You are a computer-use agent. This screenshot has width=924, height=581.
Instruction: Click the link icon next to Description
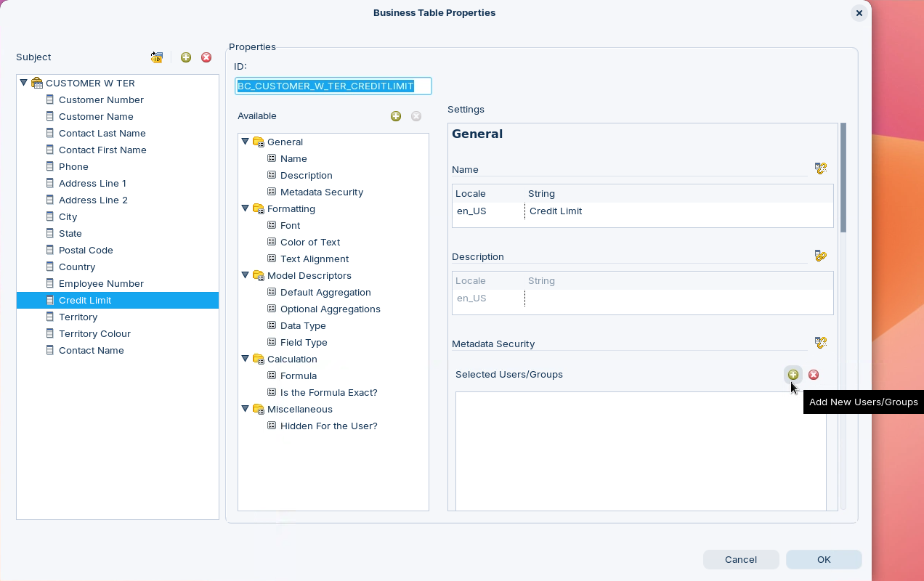click(821, 256)
